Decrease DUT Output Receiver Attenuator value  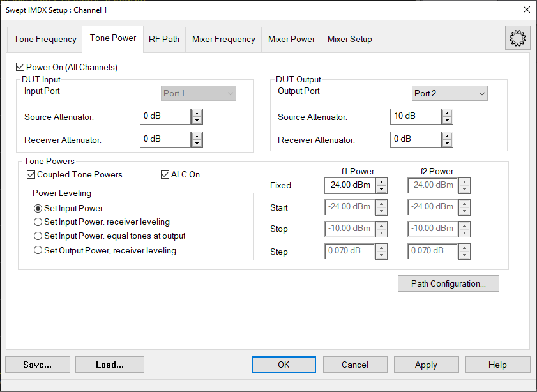point(447,144)
